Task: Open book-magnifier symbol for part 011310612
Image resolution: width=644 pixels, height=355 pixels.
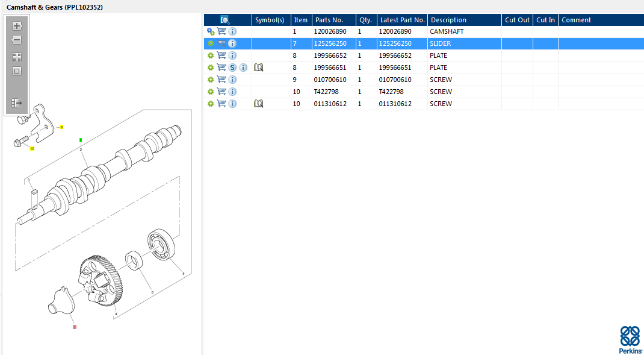Action: (x=258, y=104)
